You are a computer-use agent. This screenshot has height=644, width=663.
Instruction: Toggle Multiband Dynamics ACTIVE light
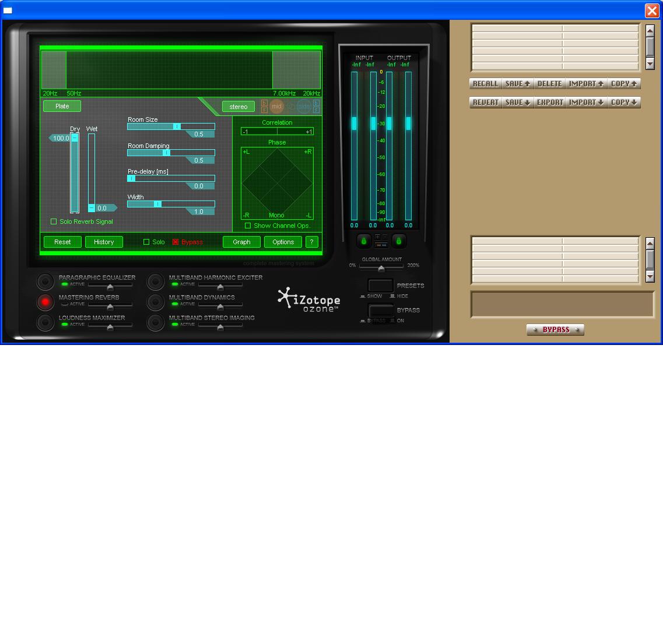tap(174, 304)
